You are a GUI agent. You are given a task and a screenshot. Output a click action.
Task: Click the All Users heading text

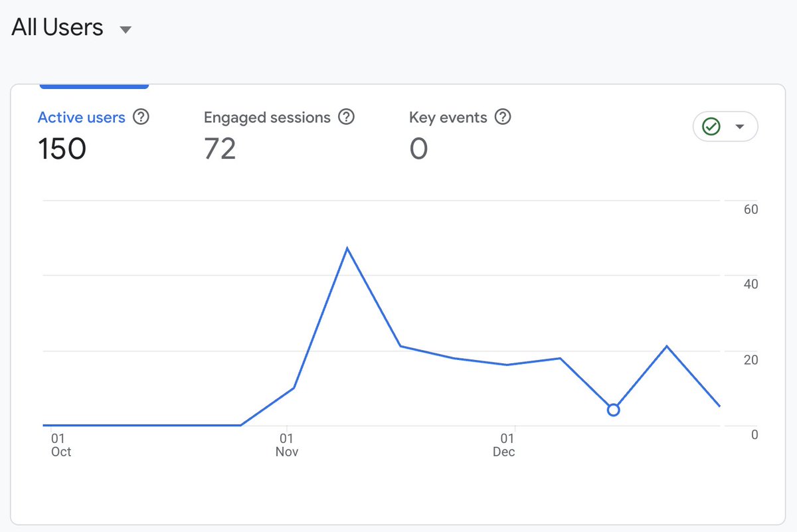click(58, 28)
